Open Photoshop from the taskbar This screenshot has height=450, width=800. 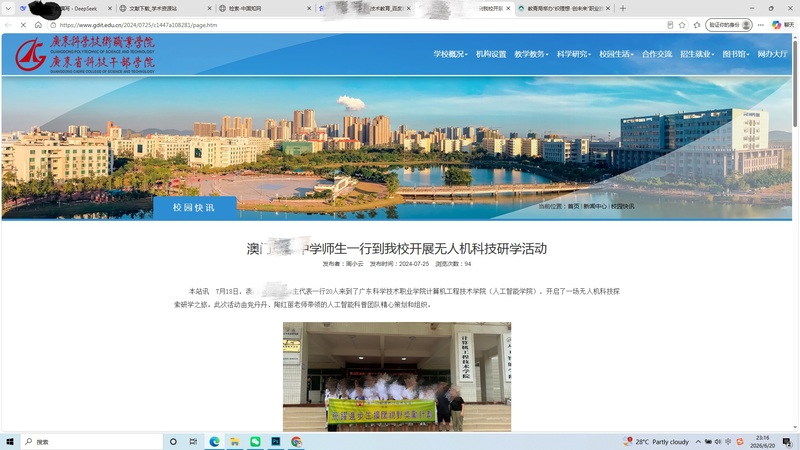click(276, 441)
